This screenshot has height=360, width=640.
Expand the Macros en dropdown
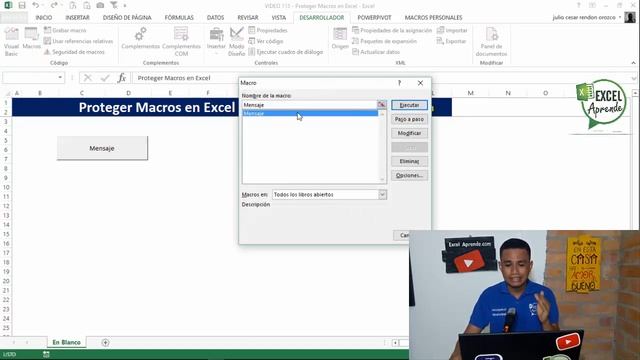382,195
